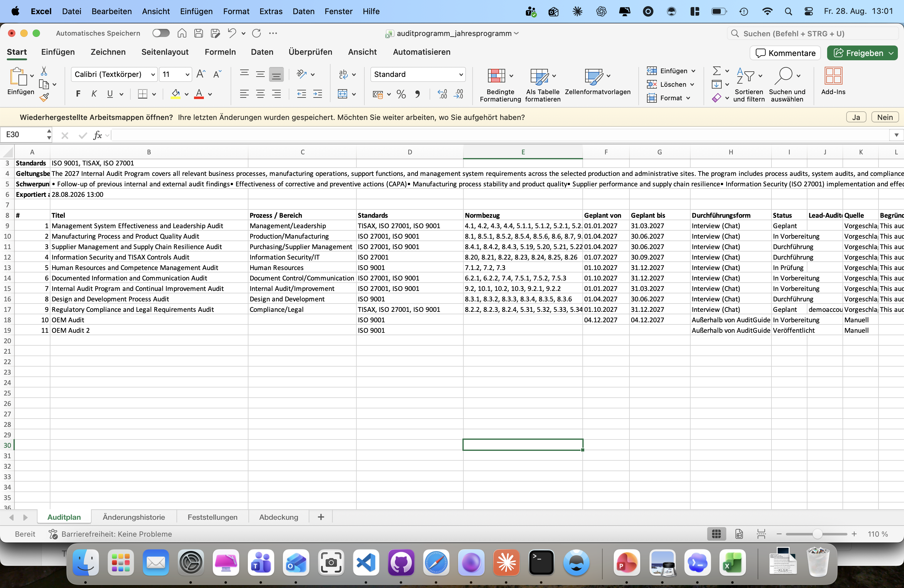Align text to the right
This screenshot has width=904, height=588.
point(276,94)
